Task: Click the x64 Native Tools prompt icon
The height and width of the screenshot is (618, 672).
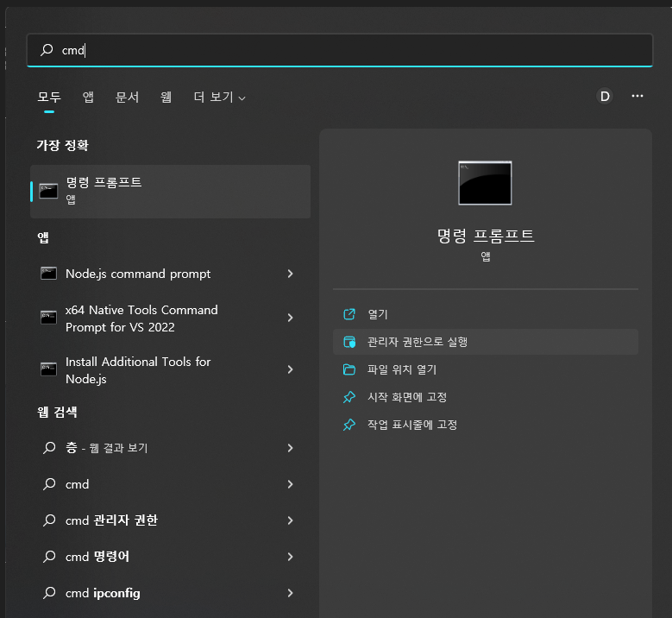Action: point(48,318)
